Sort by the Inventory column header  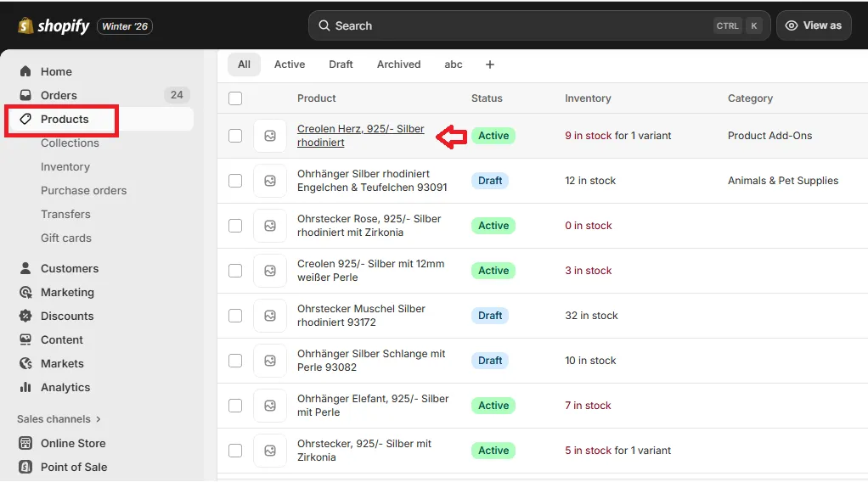pyautogui.click(x=588, y=98)
